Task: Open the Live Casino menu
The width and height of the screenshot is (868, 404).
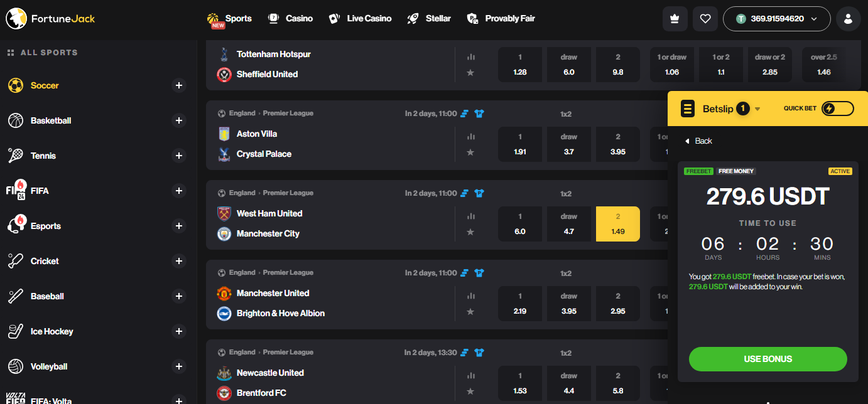Action: [361, 19]
